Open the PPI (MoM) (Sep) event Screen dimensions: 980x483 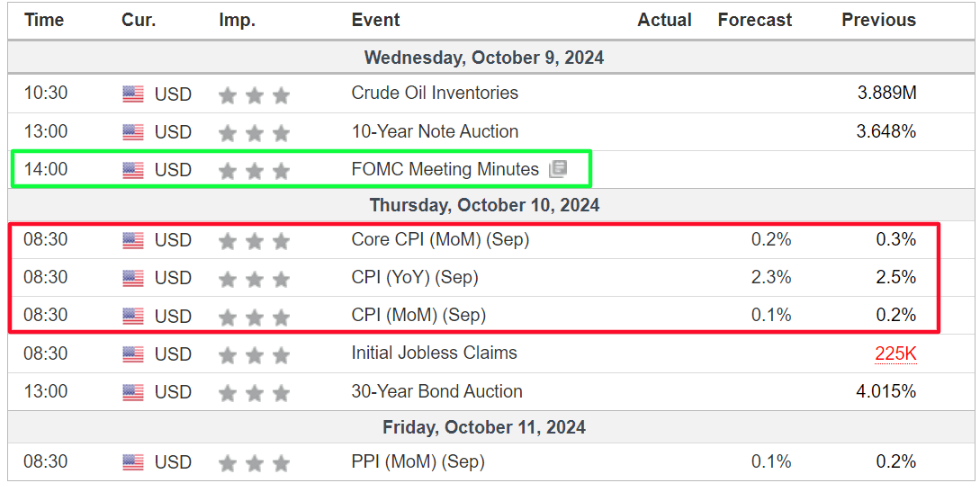(x=418, y=462)
